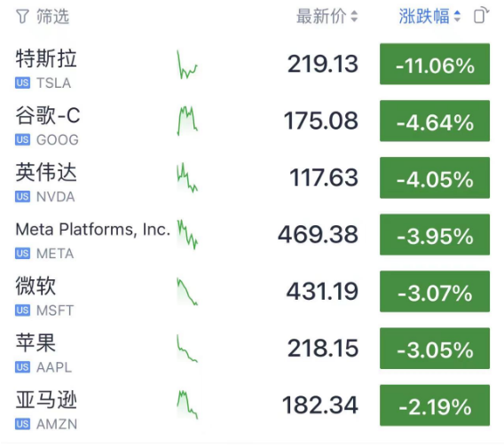Open the GOOG mini trend chart

tap(187, 121)
